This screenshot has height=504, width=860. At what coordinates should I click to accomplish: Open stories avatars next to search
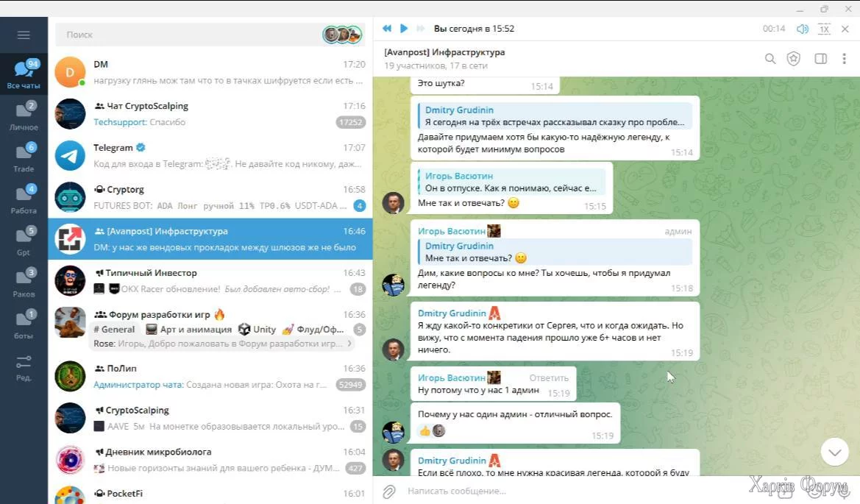click(342, 35)
